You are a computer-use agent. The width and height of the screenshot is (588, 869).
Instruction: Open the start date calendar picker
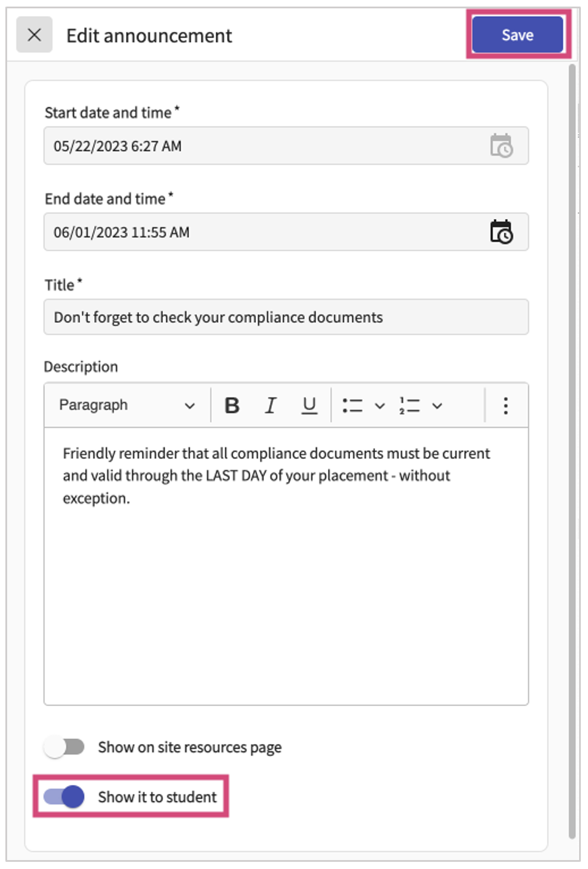504,145
